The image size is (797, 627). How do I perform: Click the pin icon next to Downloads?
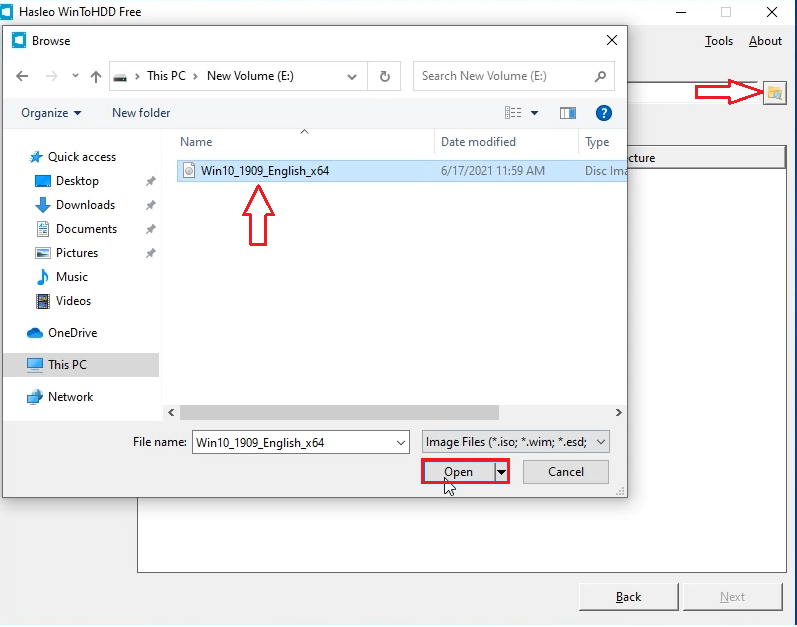(x=150, y=205)
